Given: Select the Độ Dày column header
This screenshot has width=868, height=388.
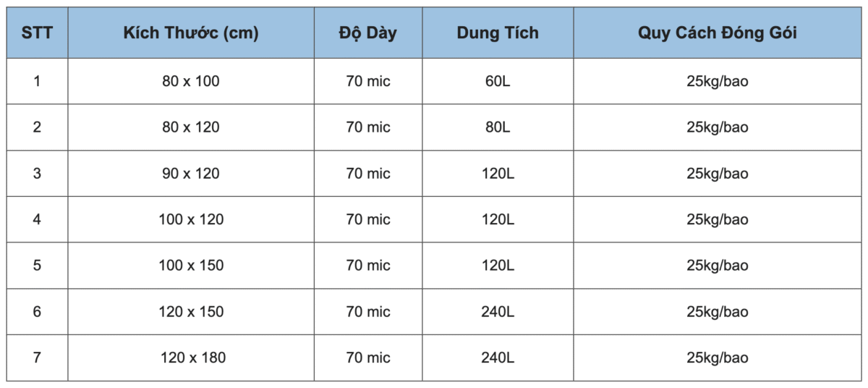Looking at the screenshot, I should (367, 33).
